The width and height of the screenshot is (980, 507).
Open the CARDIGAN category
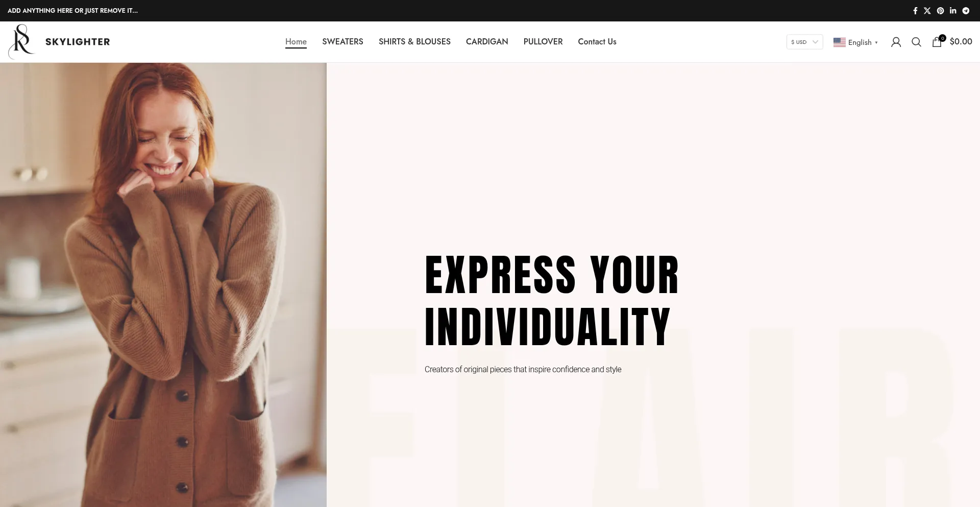487,42
